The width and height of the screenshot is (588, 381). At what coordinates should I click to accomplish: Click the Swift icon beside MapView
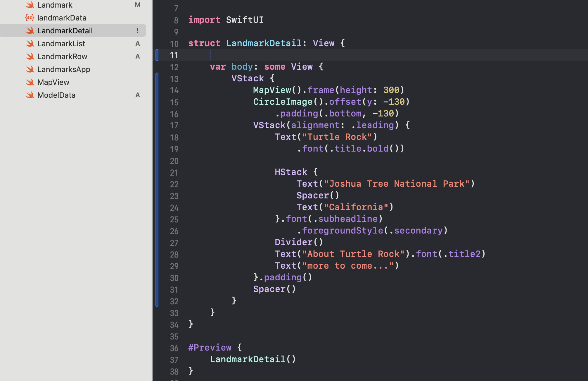click(x=30, y=82)
